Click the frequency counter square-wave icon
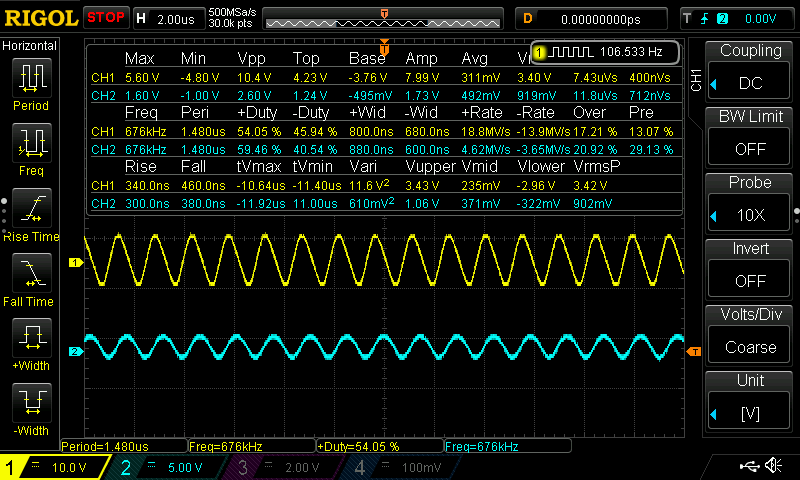 (x=572, y=52)
